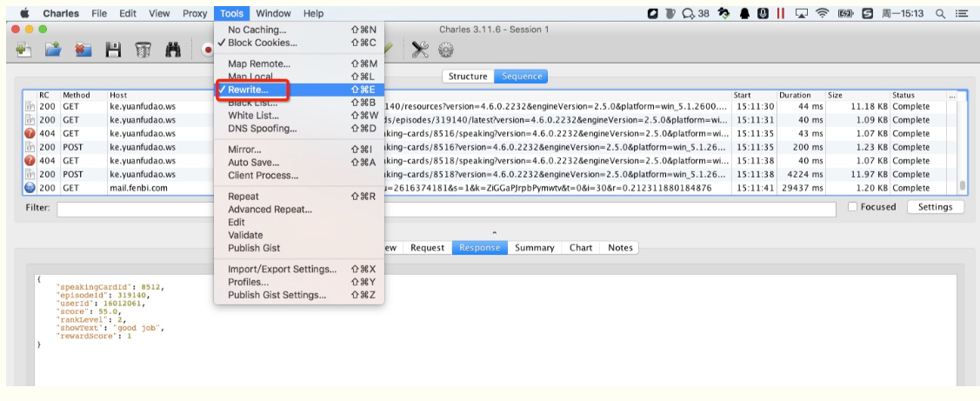
Task: Choose White List menu item
Action: tap(299, 116)
